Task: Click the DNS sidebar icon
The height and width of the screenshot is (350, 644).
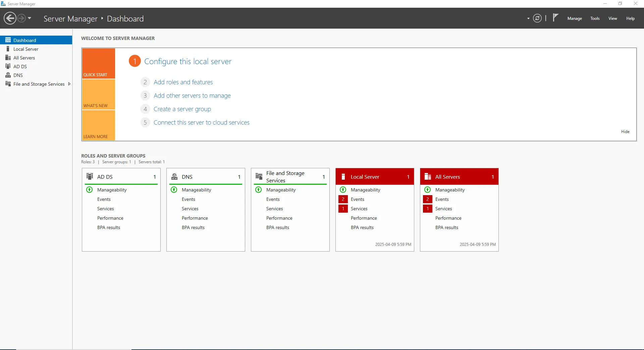Action: pos(8,75)
